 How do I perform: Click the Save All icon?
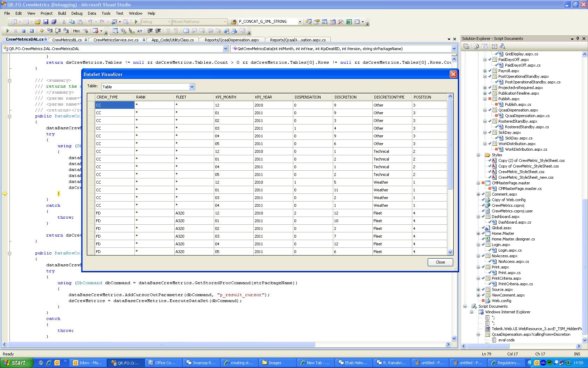click(x=54, y=22)
